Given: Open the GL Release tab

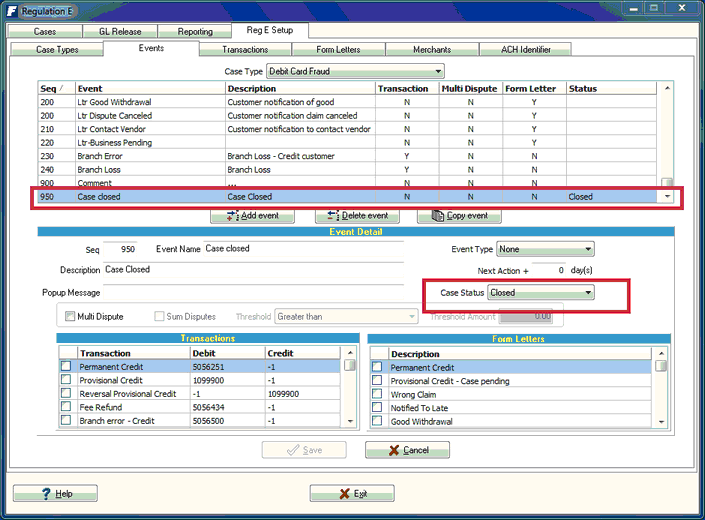Looking at the screenshot, I should (x=120, y=31).
